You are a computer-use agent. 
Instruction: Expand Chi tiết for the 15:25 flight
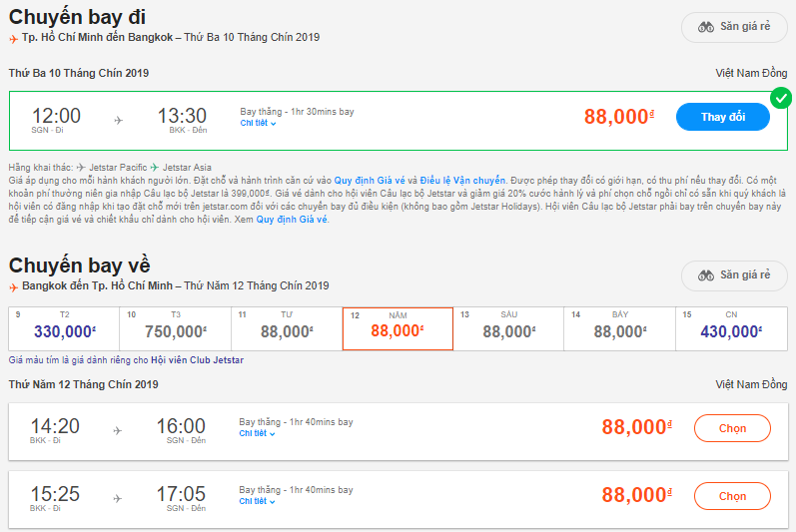coord(257,501)
